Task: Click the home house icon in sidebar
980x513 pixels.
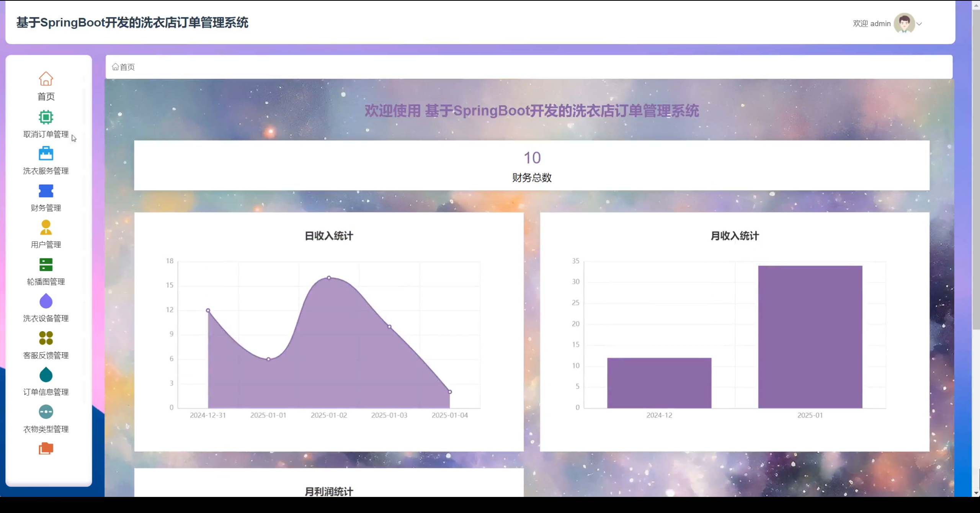Action: point(46,78)
